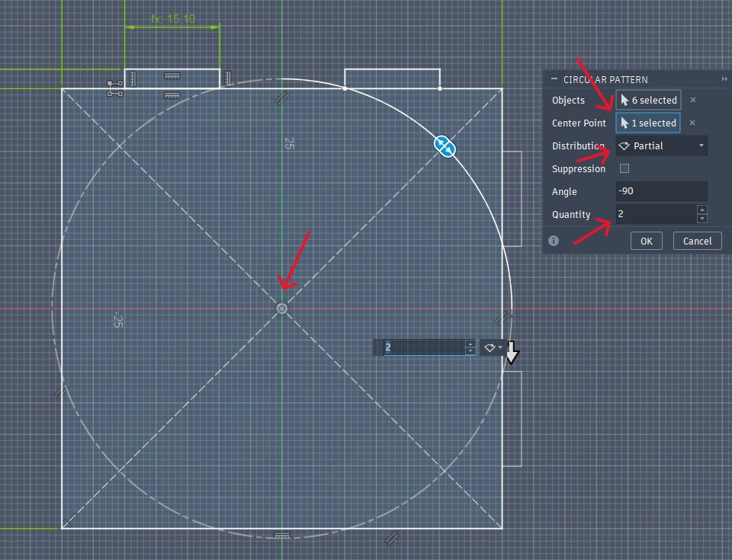Click the constraint glyph near the bottom edge midpoint

pyautogui.click(x=281, y=535)
